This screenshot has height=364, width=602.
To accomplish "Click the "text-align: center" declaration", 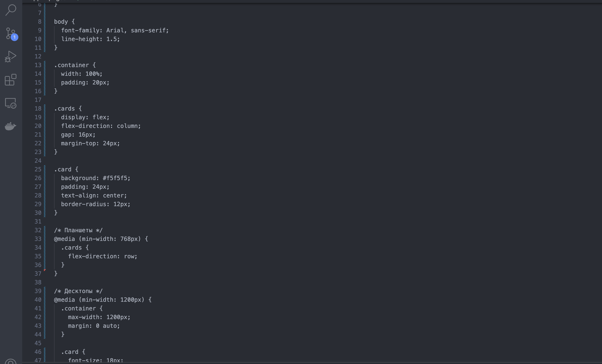I will [x=94, y=196].
